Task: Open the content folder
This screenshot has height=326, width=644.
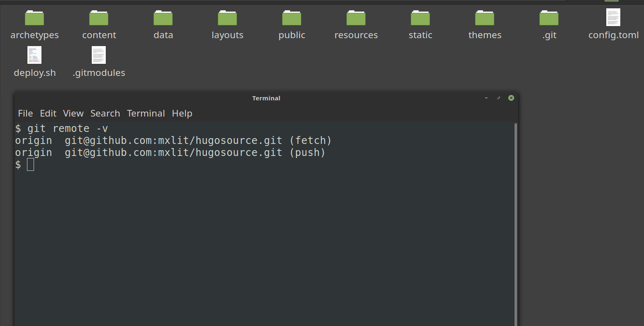Action: 99,17
